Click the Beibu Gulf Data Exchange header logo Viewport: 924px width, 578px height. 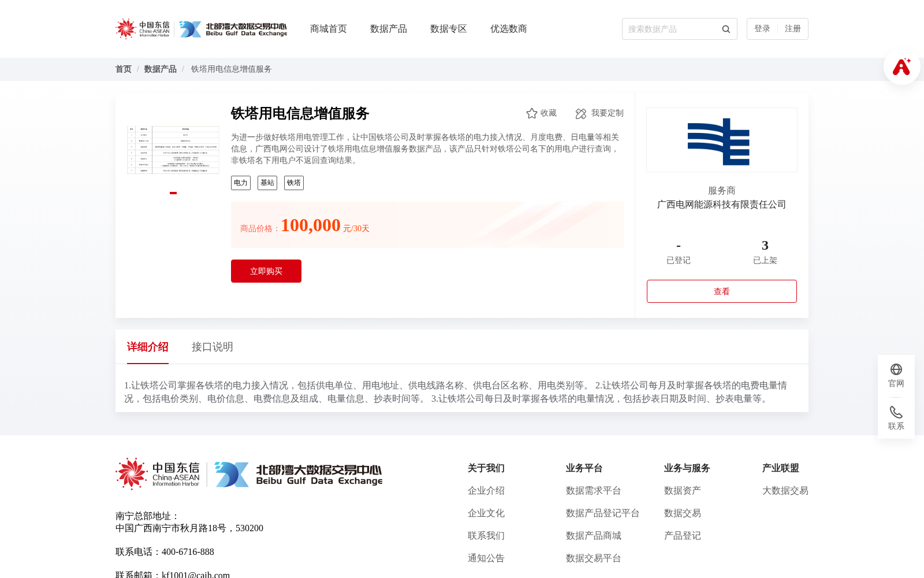pos(233,29)
